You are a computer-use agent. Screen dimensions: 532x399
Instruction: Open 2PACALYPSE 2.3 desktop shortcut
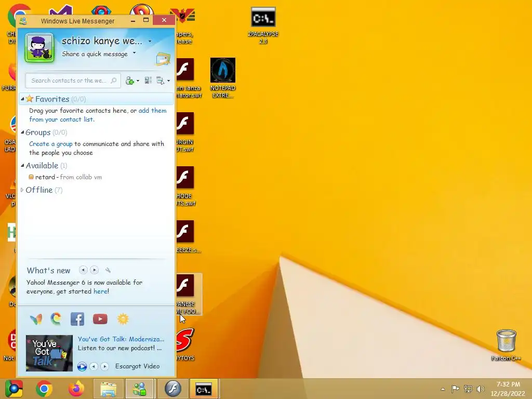(x=263, y=25)
